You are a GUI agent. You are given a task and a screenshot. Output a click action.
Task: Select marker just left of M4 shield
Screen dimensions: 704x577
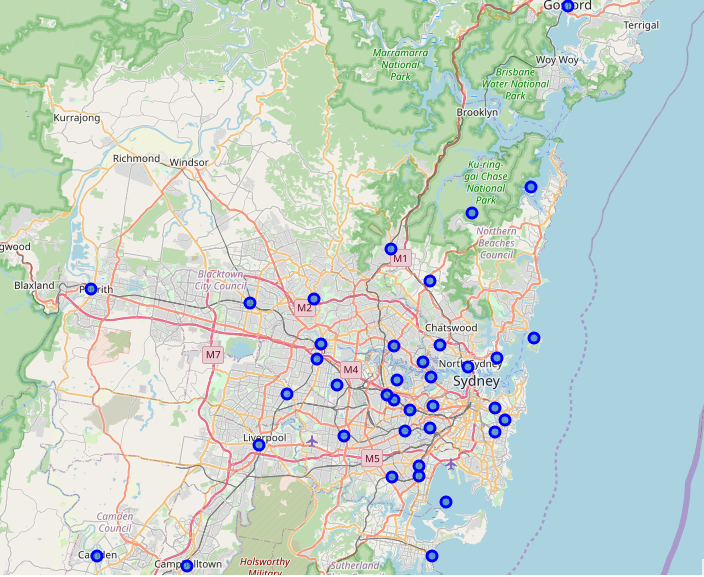click(x=337, y=385)
